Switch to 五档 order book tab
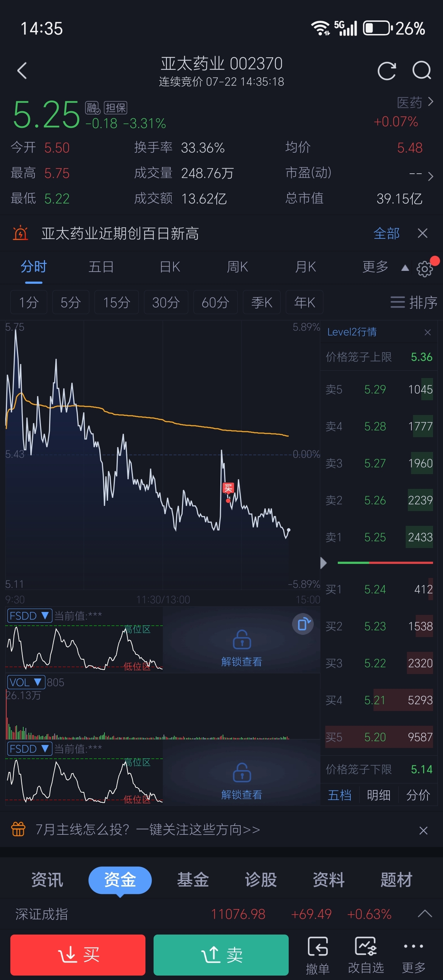Image resolution: width=443 pixels, height=980 pixels. coord(340,795)
